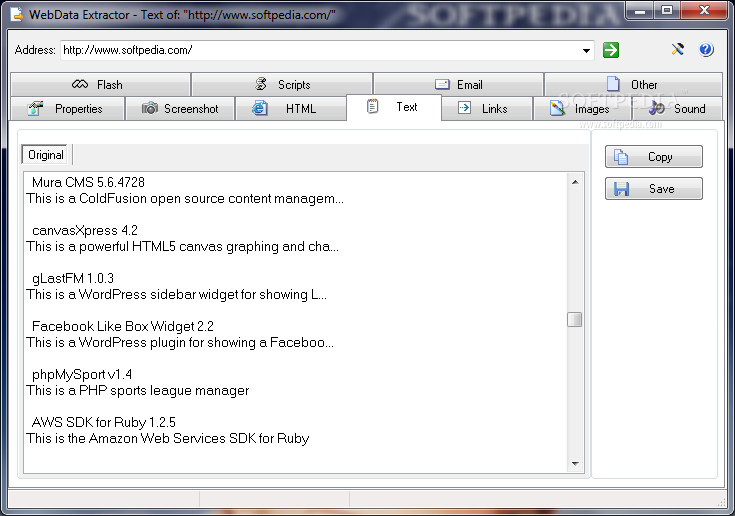Click the 'gLastFM 1.0.3' line
This screenshot has width=735, height=516.
pyautogui.click(x=73, y=278)
